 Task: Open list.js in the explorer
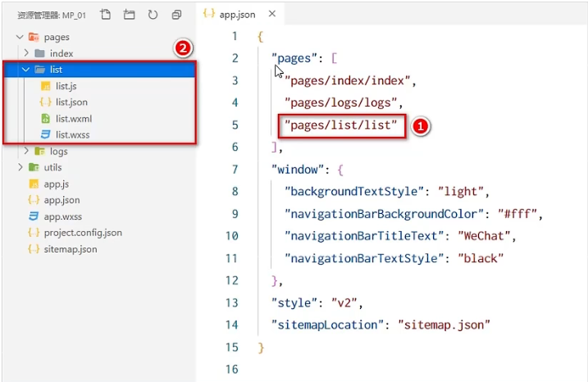tap(66, 86)
